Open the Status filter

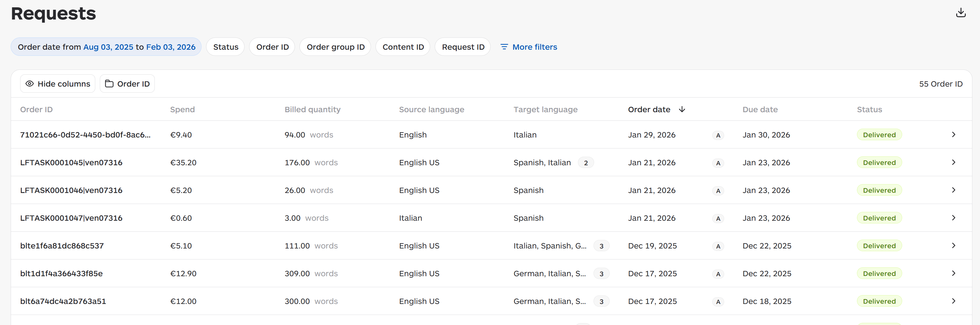coord(226,47)
